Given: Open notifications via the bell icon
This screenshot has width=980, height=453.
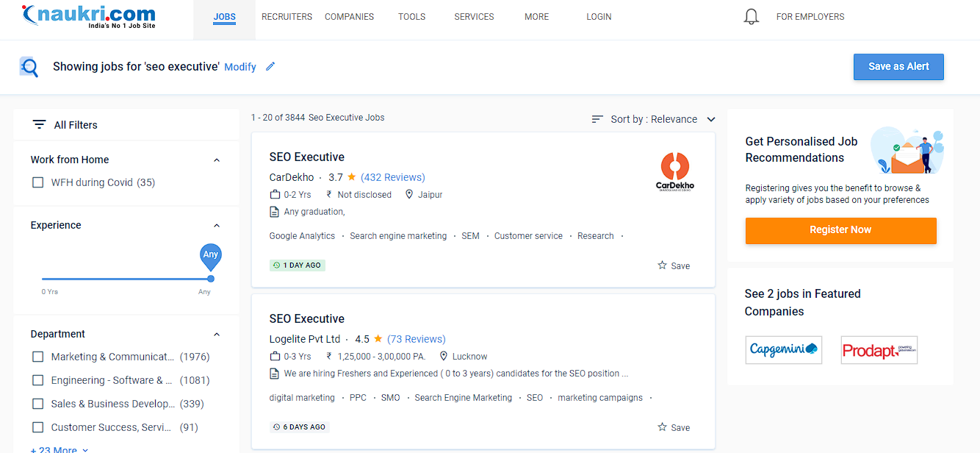Looking at the screenshot, I should pyautogui.click(x=751, y=15).
